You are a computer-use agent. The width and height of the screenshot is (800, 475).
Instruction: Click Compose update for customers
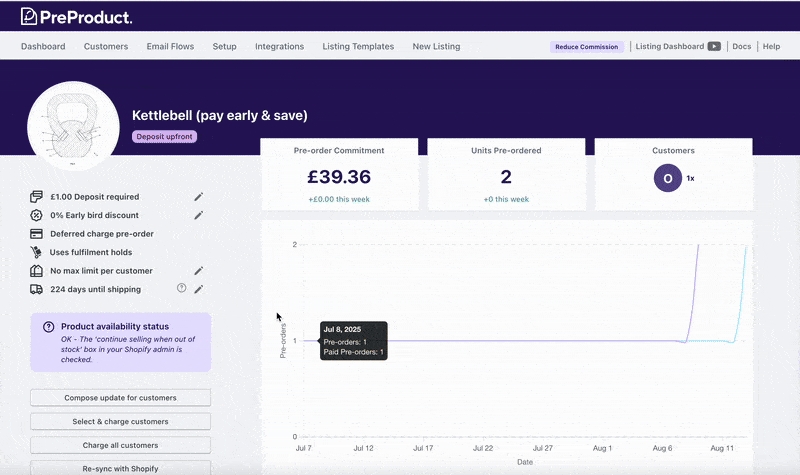tap(120, 398)
